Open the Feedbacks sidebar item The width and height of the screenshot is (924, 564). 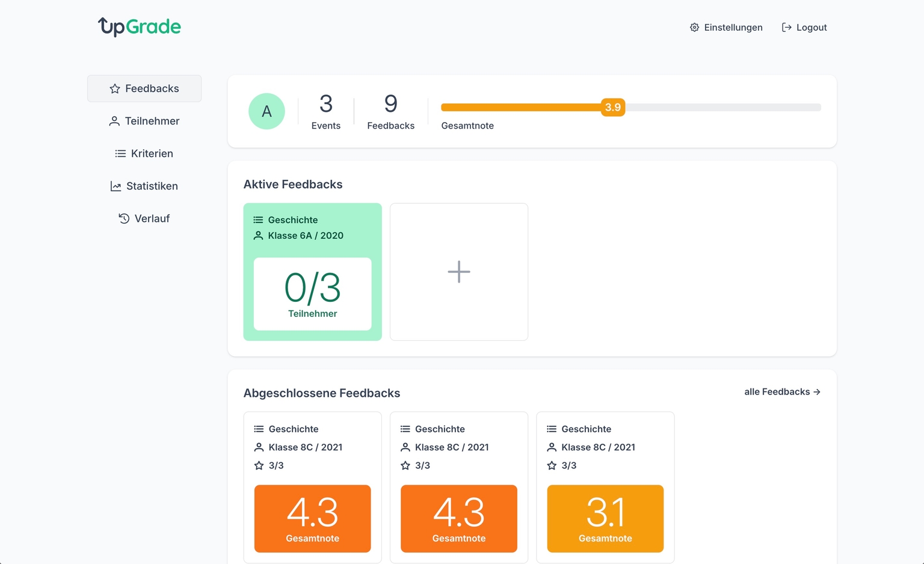[144, 88]
